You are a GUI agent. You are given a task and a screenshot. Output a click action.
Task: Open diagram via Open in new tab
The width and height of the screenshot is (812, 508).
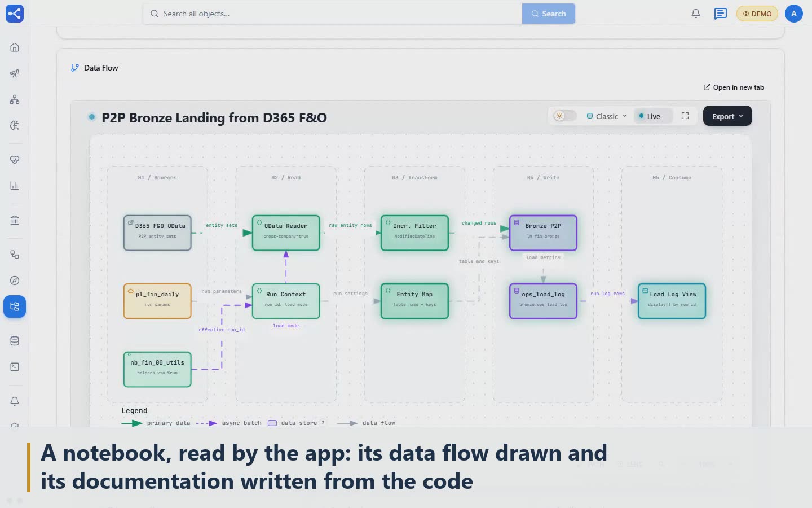click(734, 87)
